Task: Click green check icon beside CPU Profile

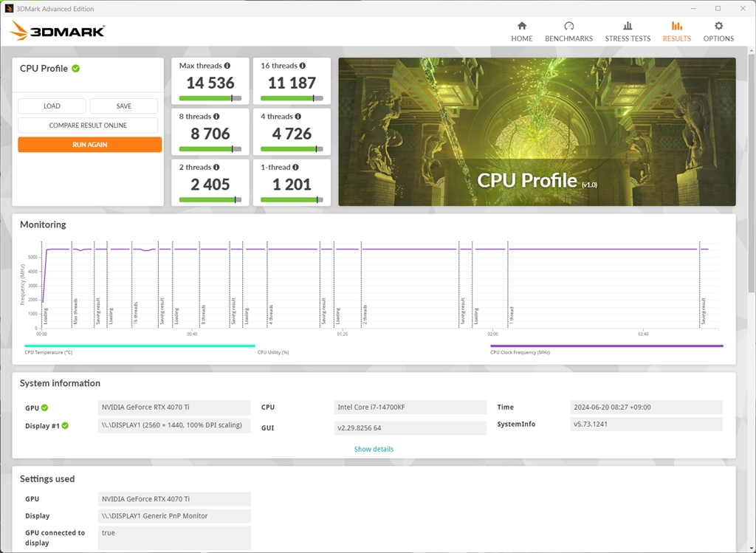Action: (x=76, y=69)
